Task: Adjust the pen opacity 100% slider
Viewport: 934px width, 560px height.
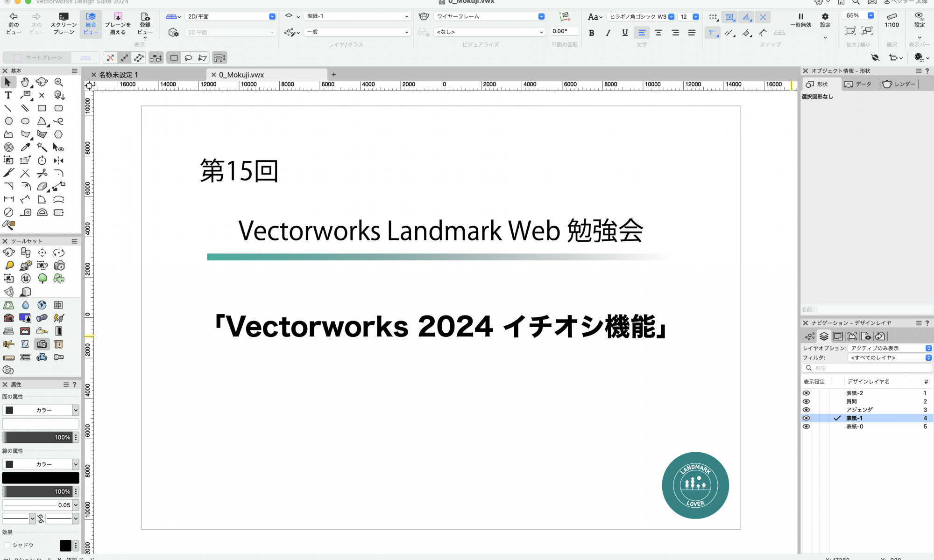Action: click(x=37, y=491)
